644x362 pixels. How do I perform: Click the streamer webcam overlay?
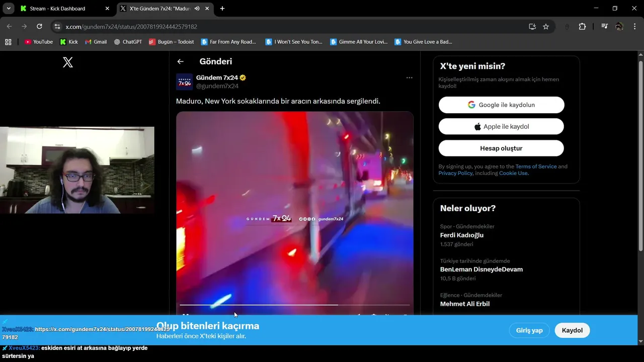[x=77, y=170]
